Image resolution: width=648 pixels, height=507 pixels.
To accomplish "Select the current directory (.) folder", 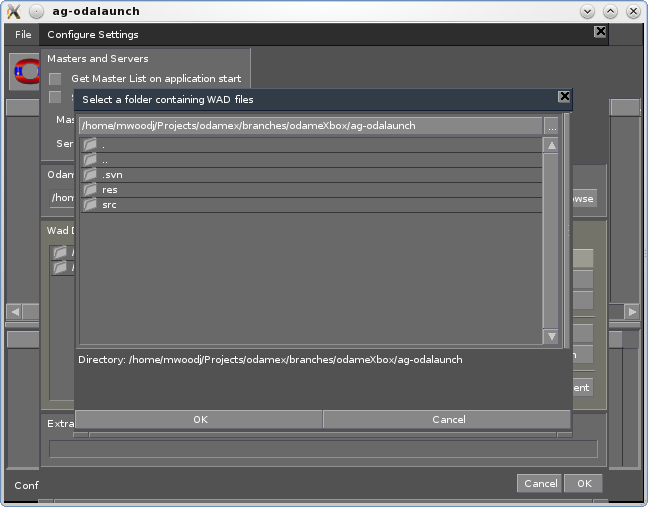I will click(x=104, y=145).
